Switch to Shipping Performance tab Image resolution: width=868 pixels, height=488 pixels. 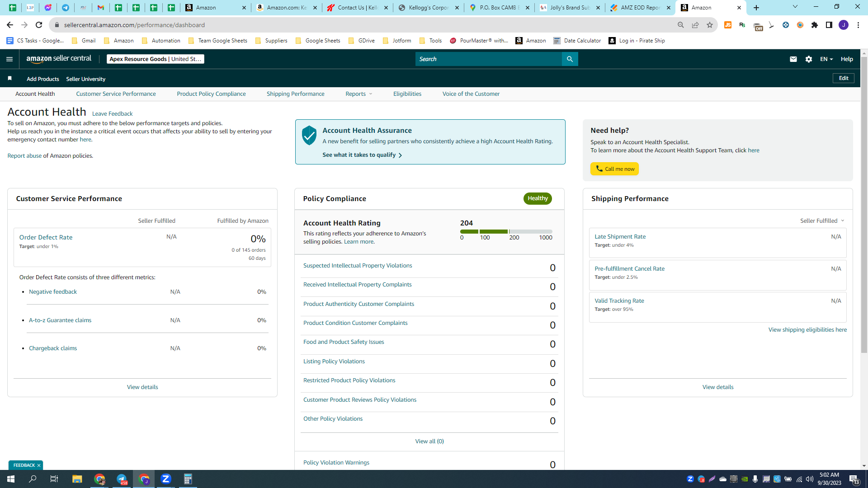point(296,94)
